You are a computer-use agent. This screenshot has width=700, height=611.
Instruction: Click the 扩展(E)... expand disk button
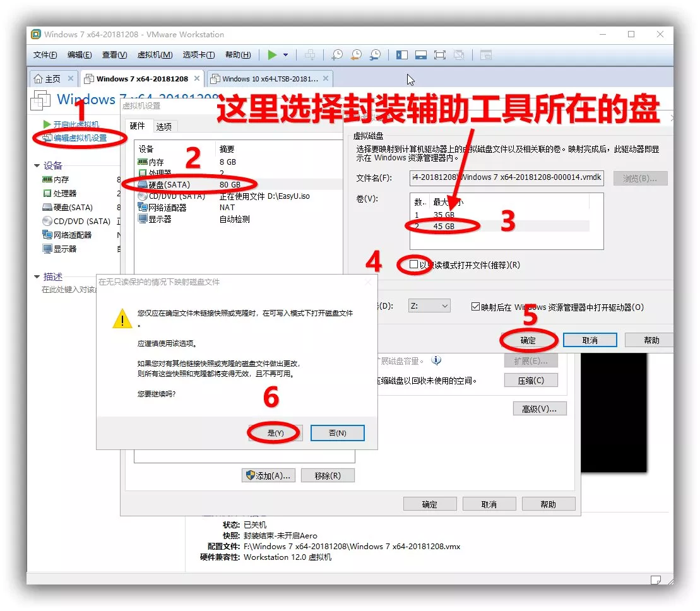(x=531, y=360)
